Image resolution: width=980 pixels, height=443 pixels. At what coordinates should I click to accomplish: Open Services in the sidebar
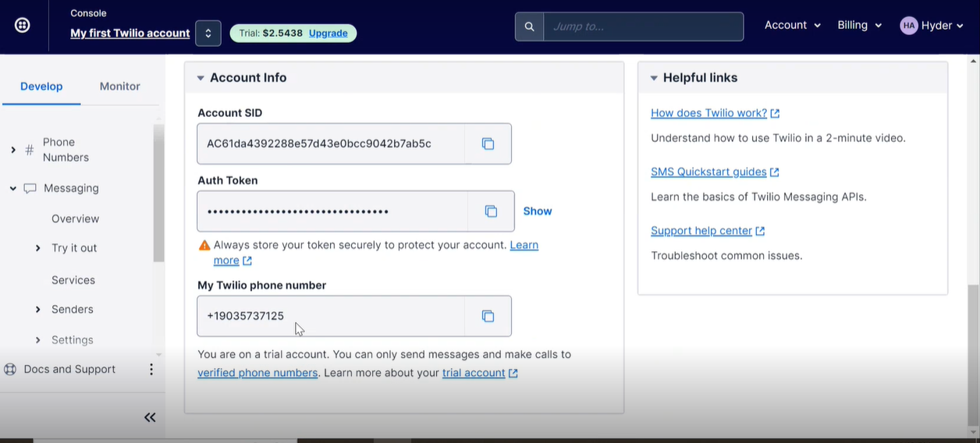73,280
